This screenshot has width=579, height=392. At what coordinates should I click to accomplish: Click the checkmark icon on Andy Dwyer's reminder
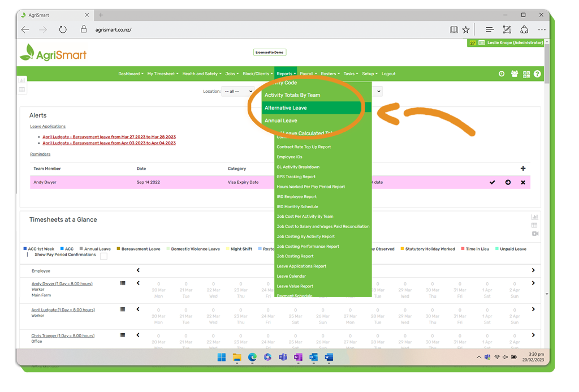tap(492, 183)
